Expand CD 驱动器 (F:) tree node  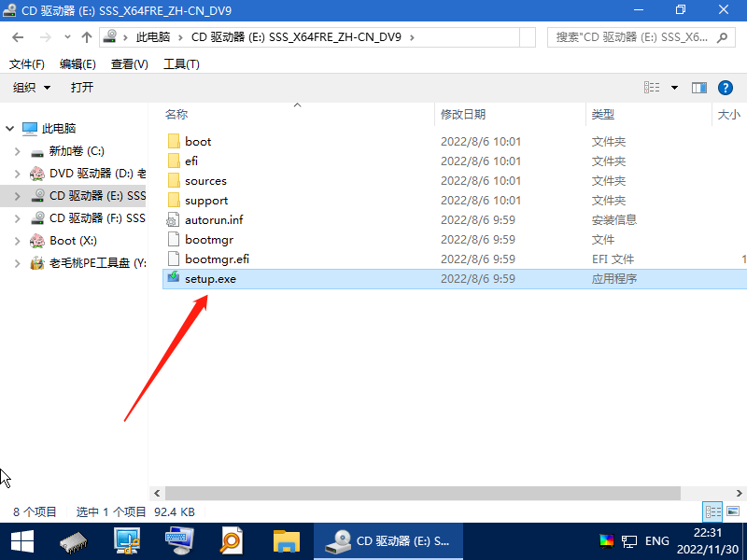(18, 218)
